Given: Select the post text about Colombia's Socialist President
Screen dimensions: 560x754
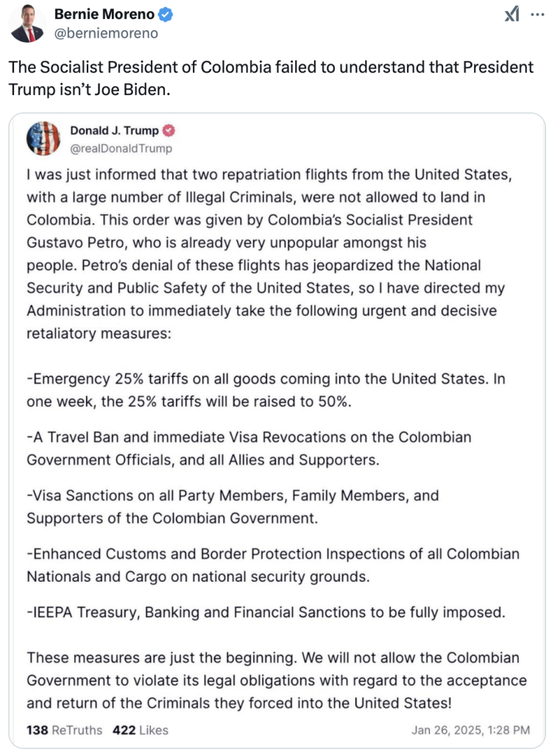Looking at the screenshot, I should click(271, 78).
